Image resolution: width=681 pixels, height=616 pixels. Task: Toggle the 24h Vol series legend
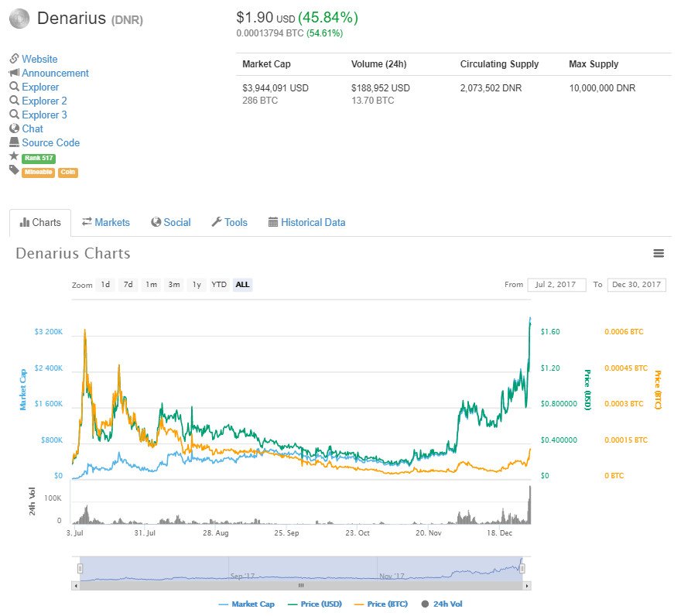pos(442,604)
